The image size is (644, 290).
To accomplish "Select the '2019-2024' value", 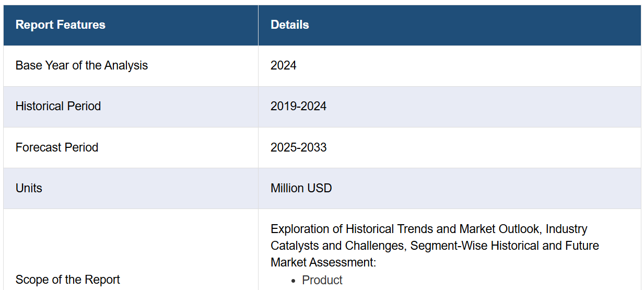I will coord(298,107).
